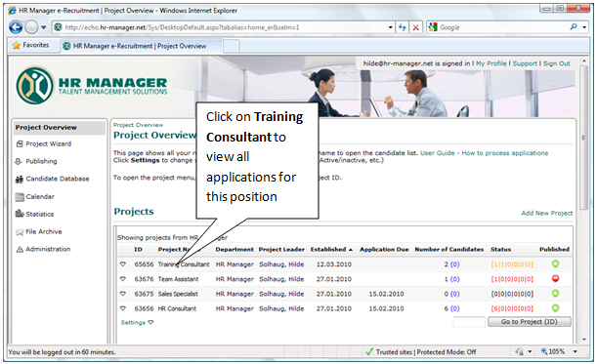This screenshot has height=364, width=597.
Task: Expand project menu for 63656 row
Action: click(x=123, y=308)
